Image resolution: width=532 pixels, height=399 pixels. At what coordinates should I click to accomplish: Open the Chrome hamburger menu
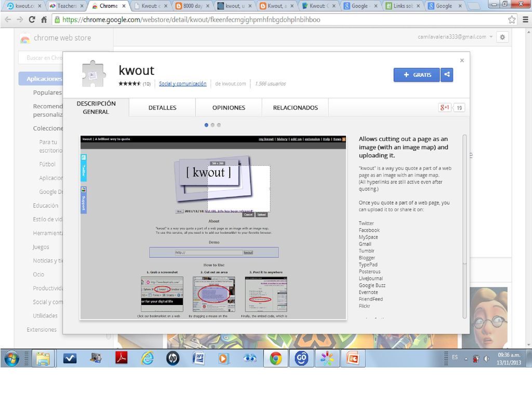(x=525, y=20)
